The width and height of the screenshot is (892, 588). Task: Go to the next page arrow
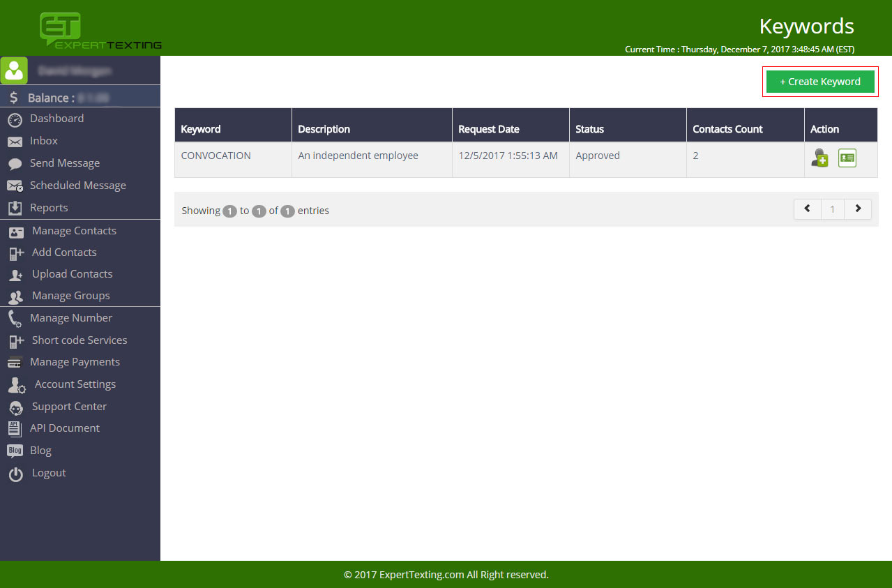858,209
